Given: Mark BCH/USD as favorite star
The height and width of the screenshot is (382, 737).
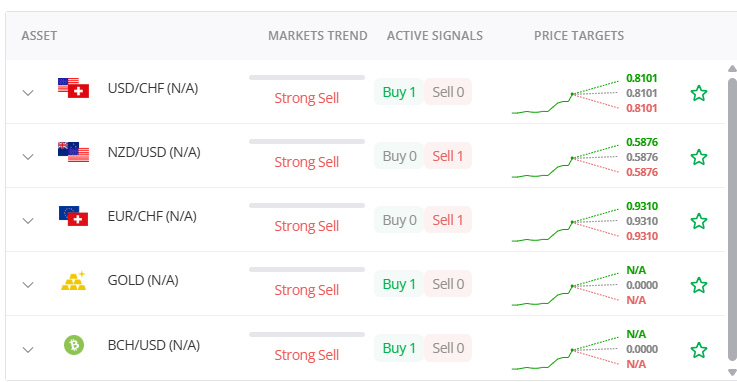Looking at the screenshot, I should click(x=699, y=350).
